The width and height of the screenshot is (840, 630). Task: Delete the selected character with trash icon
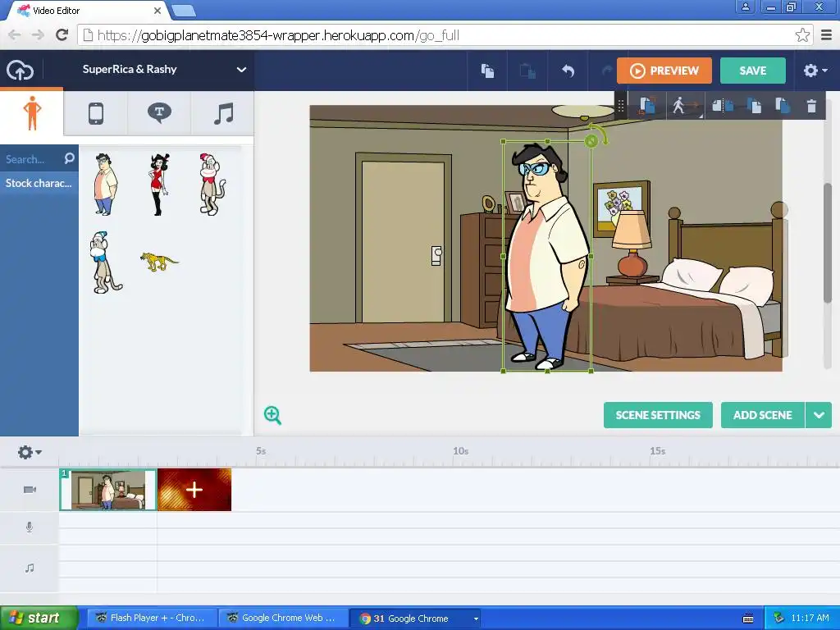pos(811,106)
